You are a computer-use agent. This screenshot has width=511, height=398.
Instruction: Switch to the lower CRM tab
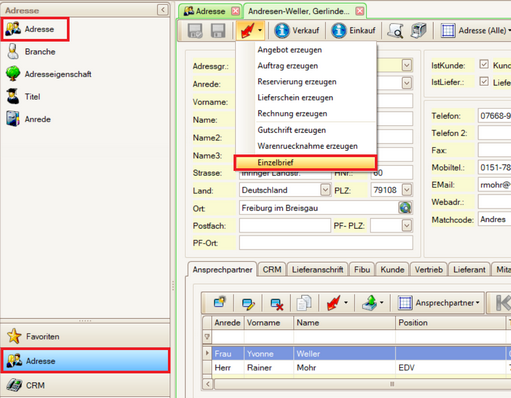click(272, 270)
